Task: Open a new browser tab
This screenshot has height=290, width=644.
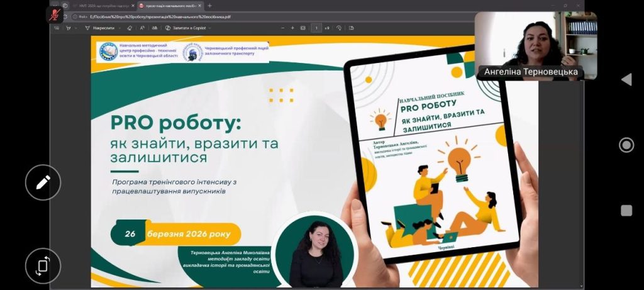Action: (209, 6)
